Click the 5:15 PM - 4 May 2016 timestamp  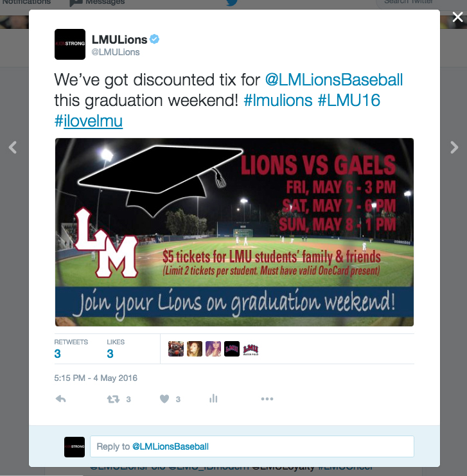point(96,378)
